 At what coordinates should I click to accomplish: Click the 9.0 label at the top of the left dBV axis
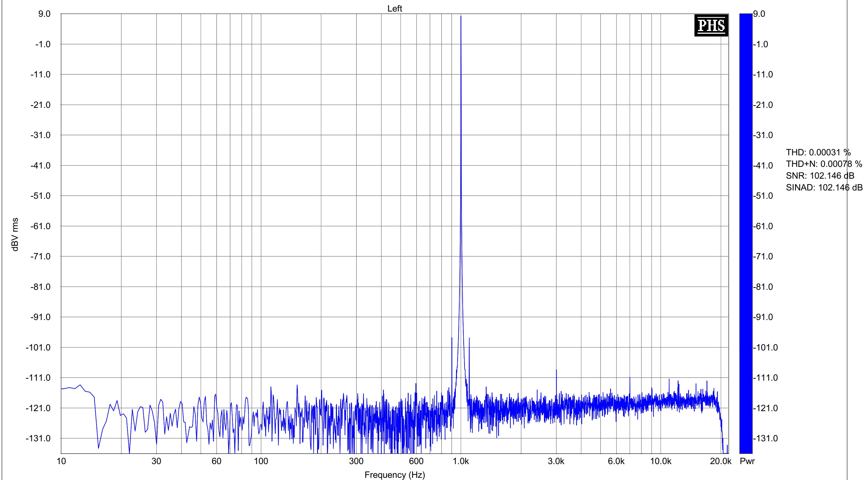click(x=44, y=14)
